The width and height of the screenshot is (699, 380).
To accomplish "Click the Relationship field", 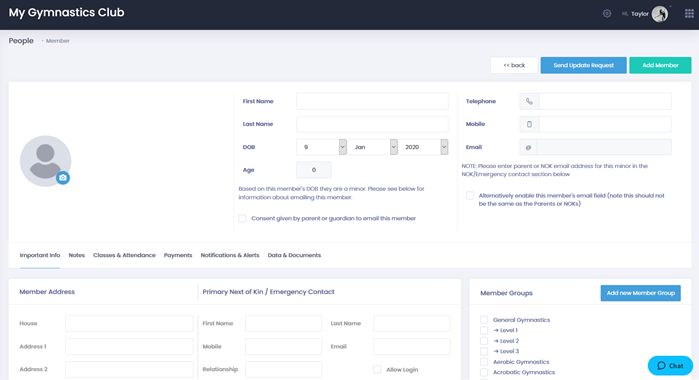I will 284,369.
